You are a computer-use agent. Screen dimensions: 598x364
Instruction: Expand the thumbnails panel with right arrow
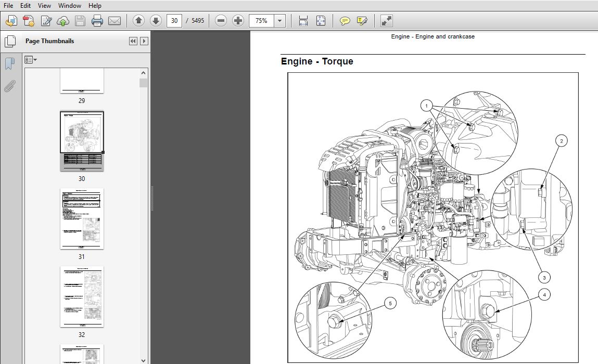tap(144, 41)
